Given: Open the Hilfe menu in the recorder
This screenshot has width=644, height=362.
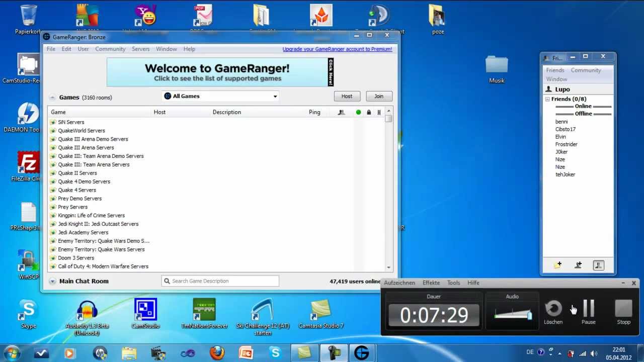Looking at the screenshot, I should point(473,283).
